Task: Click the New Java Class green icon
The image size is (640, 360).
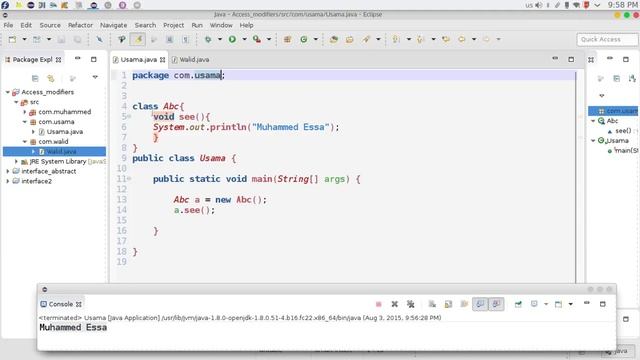Action: click(304, 39)
